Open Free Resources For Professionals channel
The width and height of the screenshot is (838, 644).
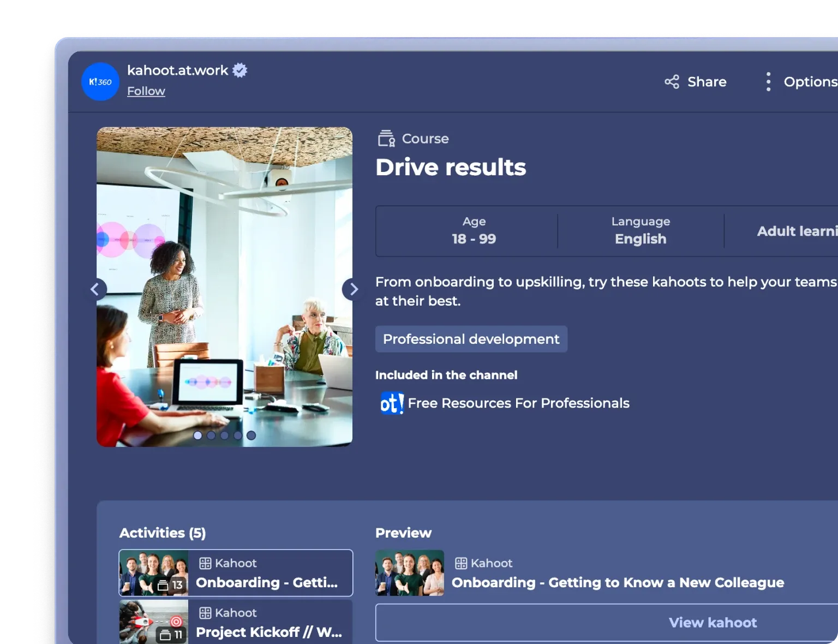[518, 403]
